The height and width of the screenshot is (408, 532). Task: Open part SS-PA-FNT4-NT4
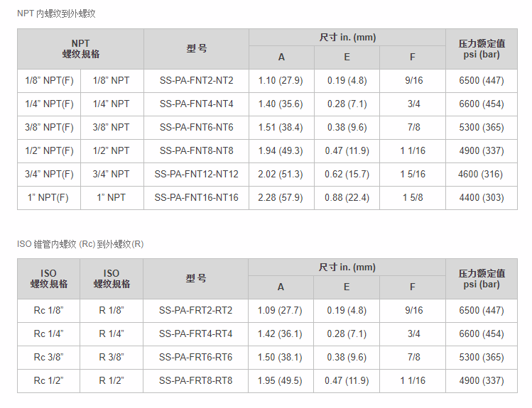point(196,104)
